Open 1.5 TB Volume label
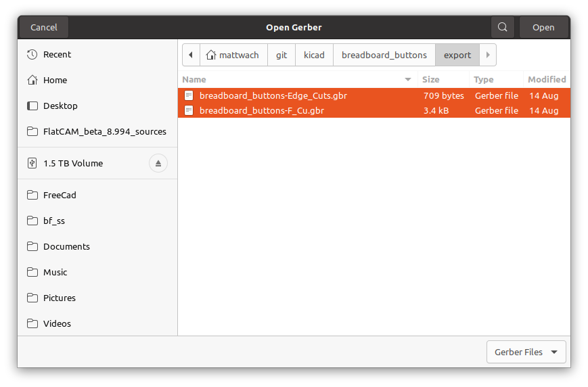588x387 pixels. point(73,163)
